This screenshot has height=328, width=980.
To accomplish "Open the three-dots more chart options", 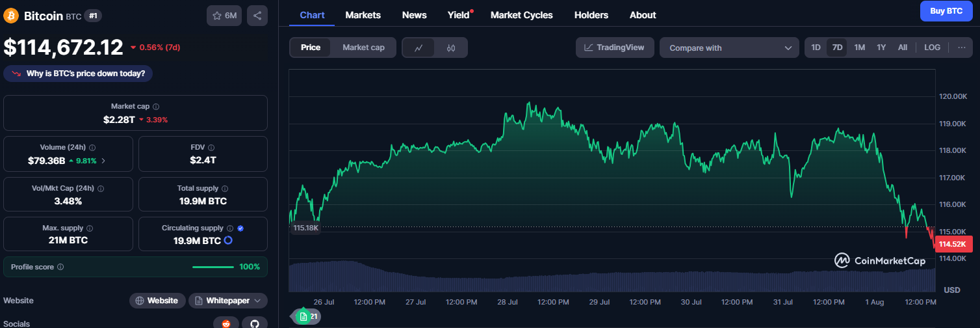I will [961, 48].
